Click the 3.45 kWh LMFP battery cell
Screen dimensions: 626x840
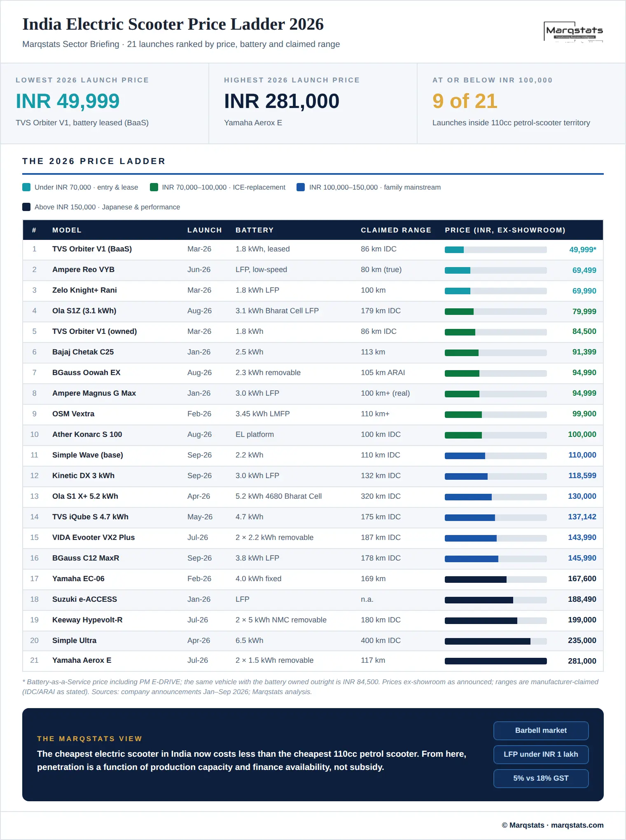click(x=263, y=414)
